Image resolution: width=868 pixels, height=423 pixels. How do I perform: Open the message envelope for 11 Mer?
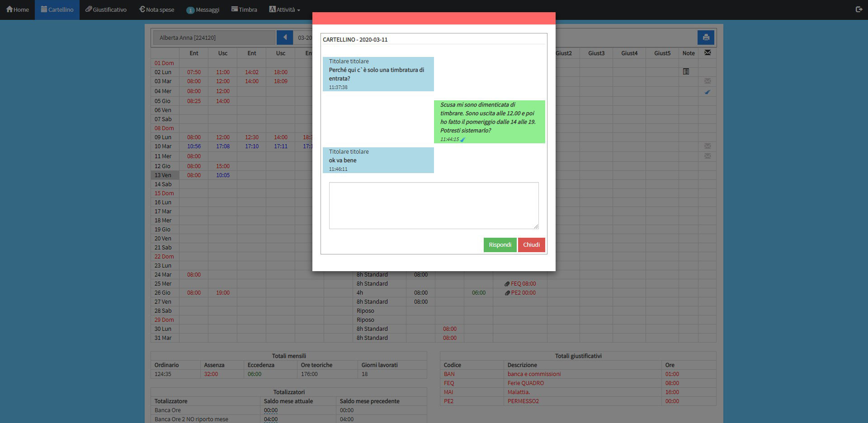tap(708, 156)
